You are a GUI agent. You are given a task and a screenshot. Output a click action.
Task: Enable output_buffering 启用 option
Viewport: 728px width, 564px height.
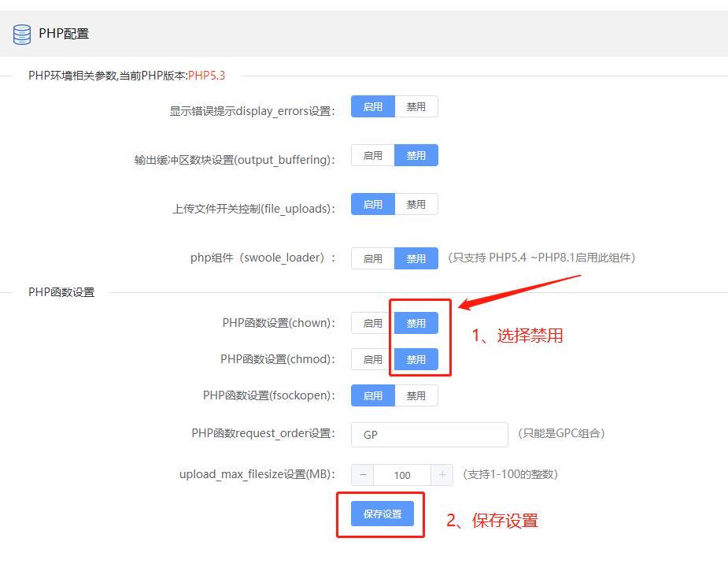click(372, 156)
